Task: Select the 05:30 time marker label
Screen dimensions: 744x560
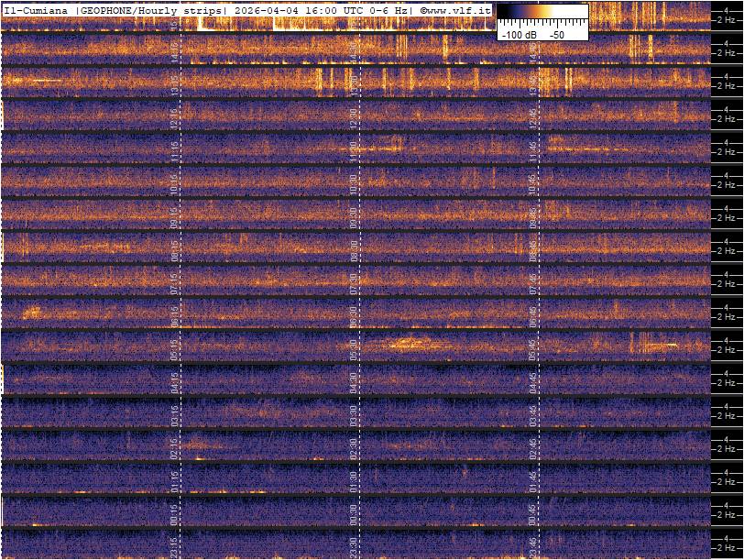Action: [x=353, y=348]
